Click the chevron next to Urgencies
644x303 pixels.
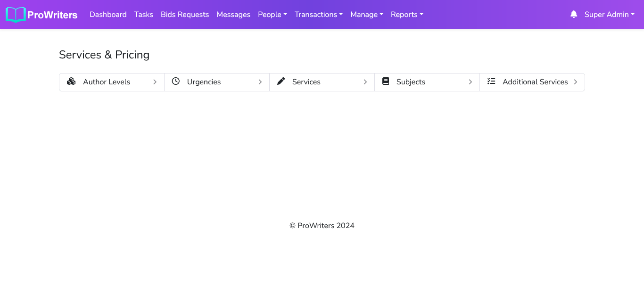click(260, 82)
